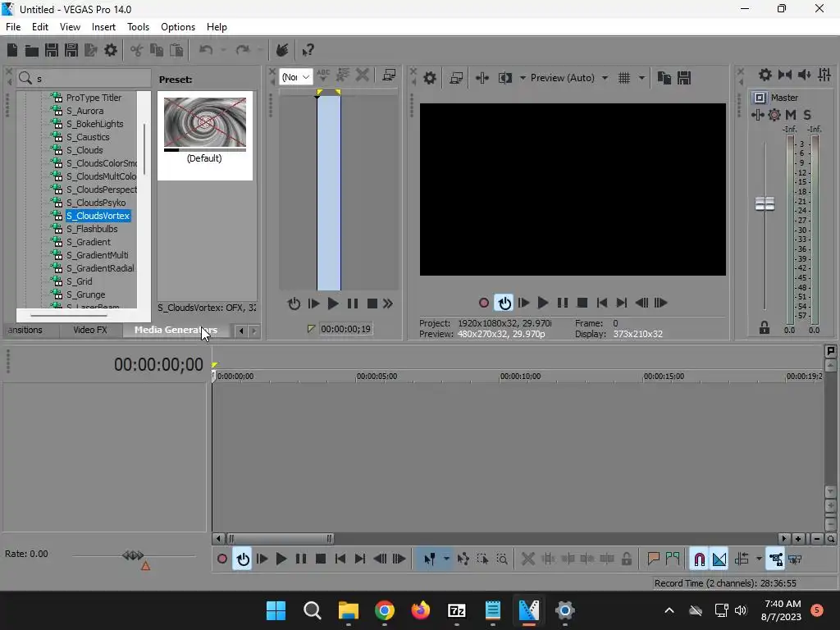840x630 pixels.
Task: Click the Downmix Output icon in Master
Action: click(x=785, y=75)
